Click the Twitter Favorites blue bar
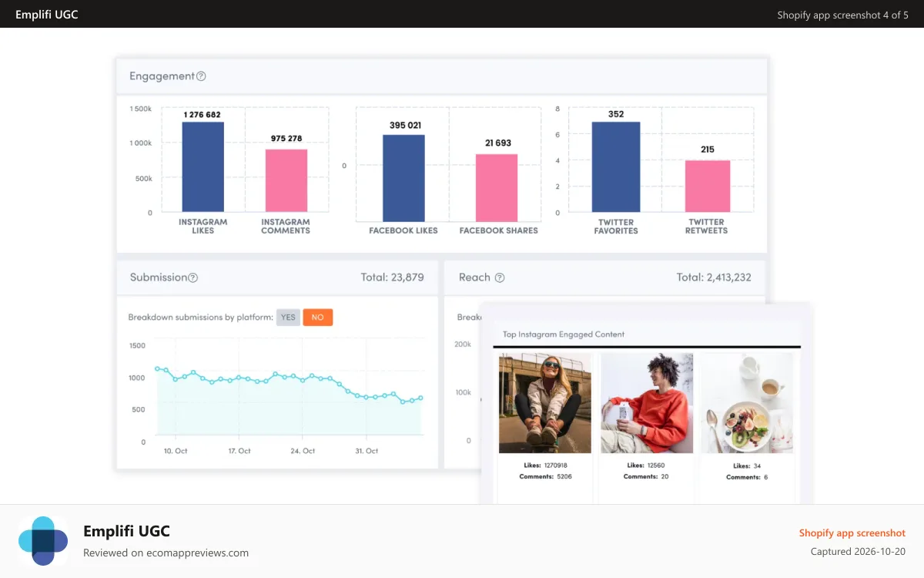The width and height of the screenshot is (924, 578). pos(616,166)
